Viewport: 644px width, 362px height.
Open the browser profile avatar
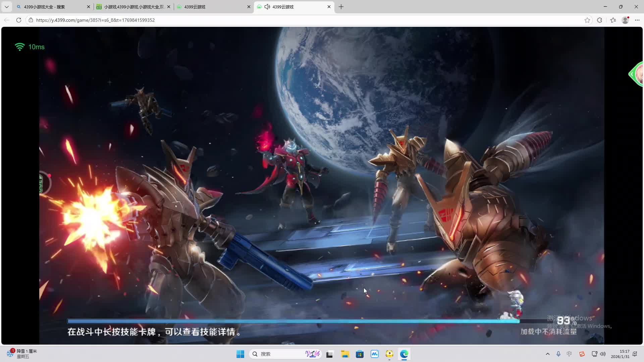625,20
